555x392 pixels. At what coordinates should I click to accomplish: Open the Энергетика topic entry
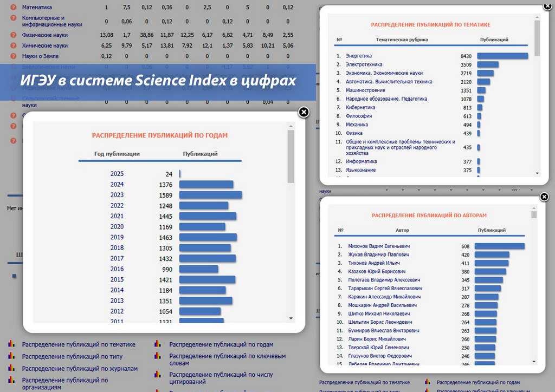pyautogui.click(x=358, y=56)
